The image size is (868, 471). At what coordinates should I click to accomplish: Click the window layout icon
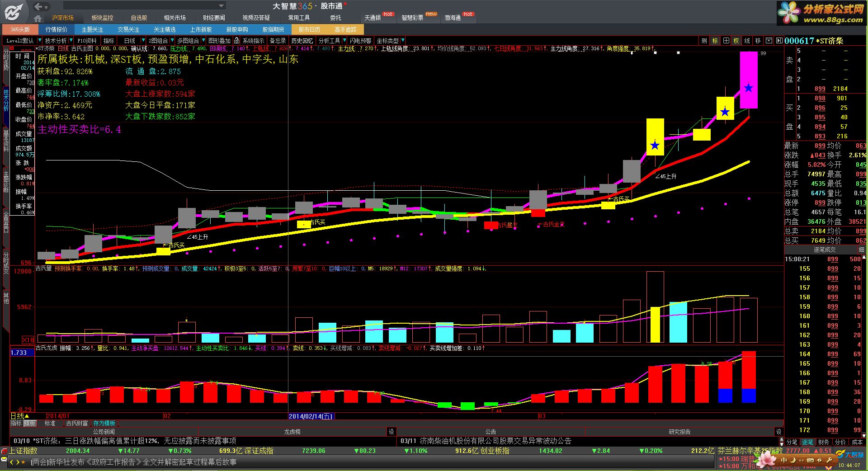coord(769,41)
